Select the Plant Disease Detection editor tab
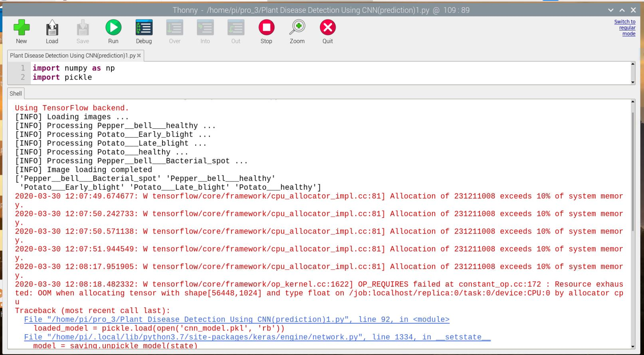Image resolution: width=644 pixels, height=355 pixels. click(x=72, y=56)
